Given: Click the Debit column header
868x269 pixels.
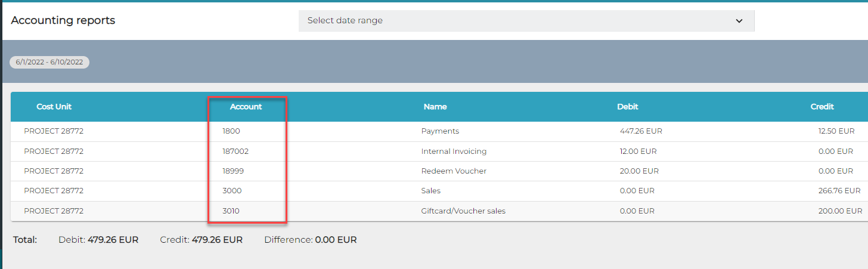Looking at the screenshot, I should click(628, 107).
